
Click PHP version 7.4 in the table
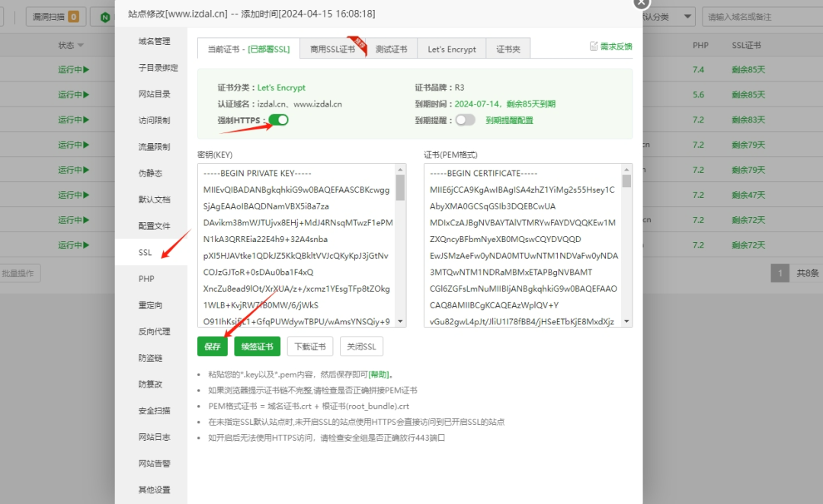point(698,70)
